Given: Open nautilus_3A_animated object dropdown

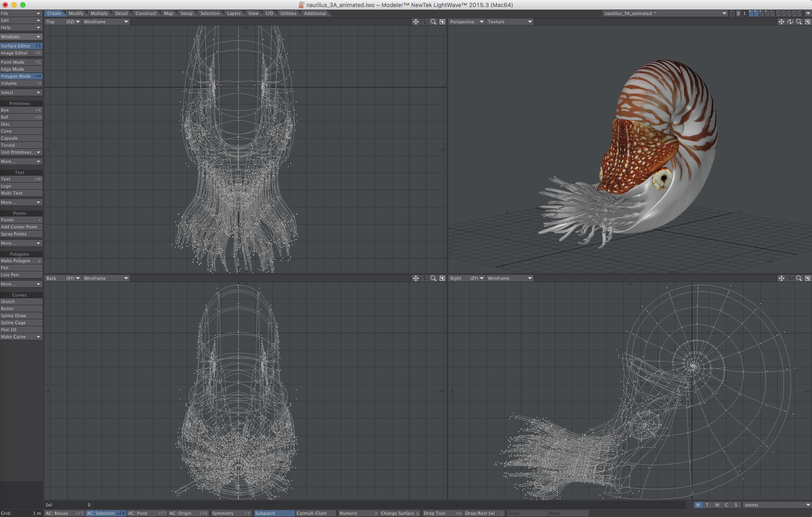Looking at the screenshot, I should (665, 13).
